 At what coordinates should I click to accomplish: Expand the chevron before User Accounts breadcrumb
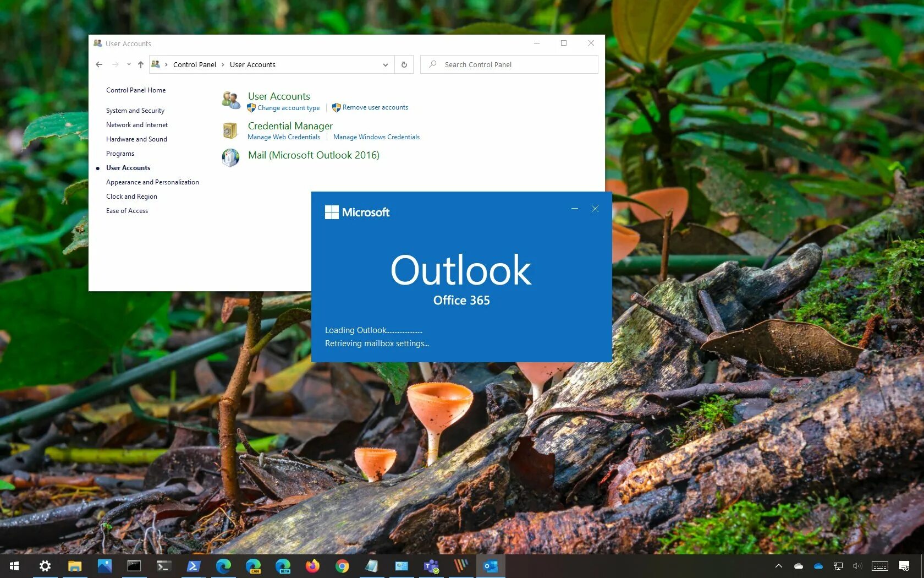[x=223, y=64]
